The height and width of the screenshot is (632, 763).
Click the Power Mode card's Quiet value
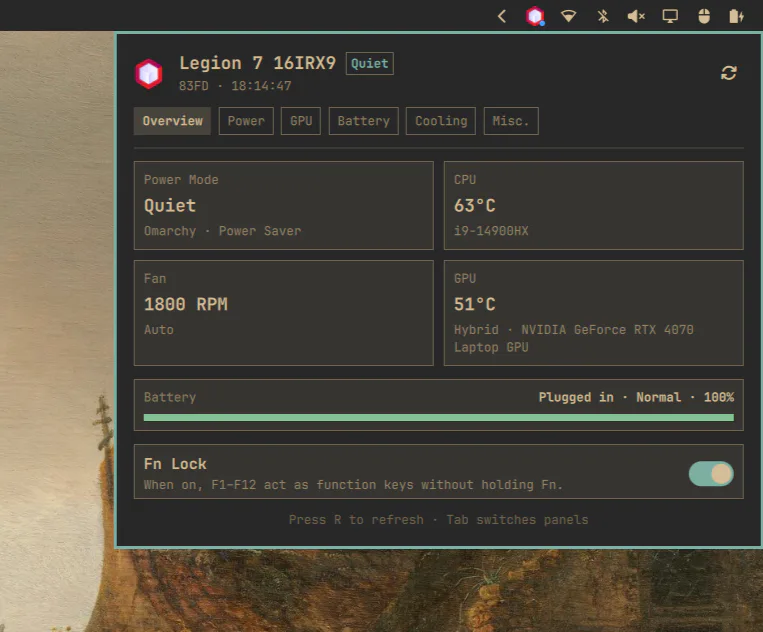[x=170, y=205]
